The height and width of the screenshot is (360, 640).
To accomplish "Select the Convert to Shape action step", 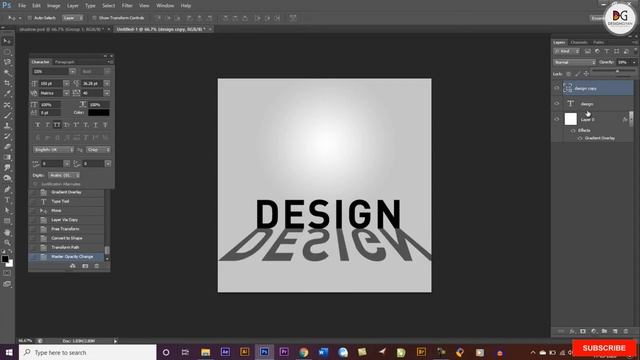I will [x=66, y=238].
